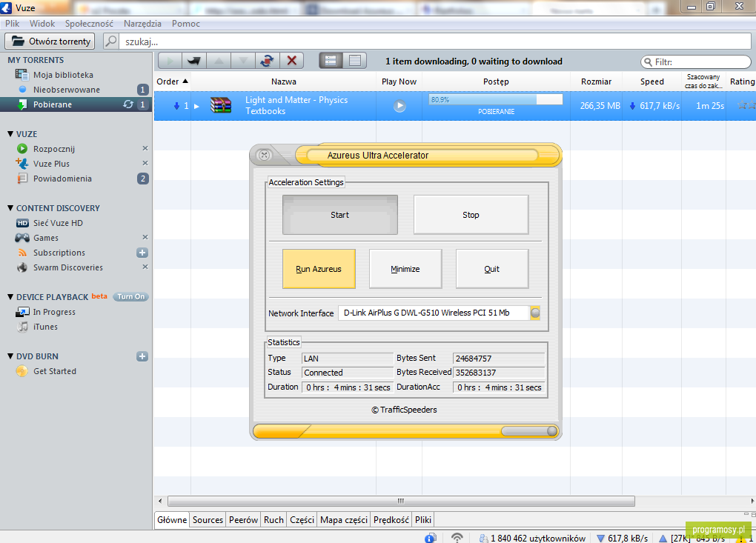The image size is (756, 543).
Task: Click the HD icon beside Sieć Vuze HD
Action: pyautogui.click(x=23, y=223)
